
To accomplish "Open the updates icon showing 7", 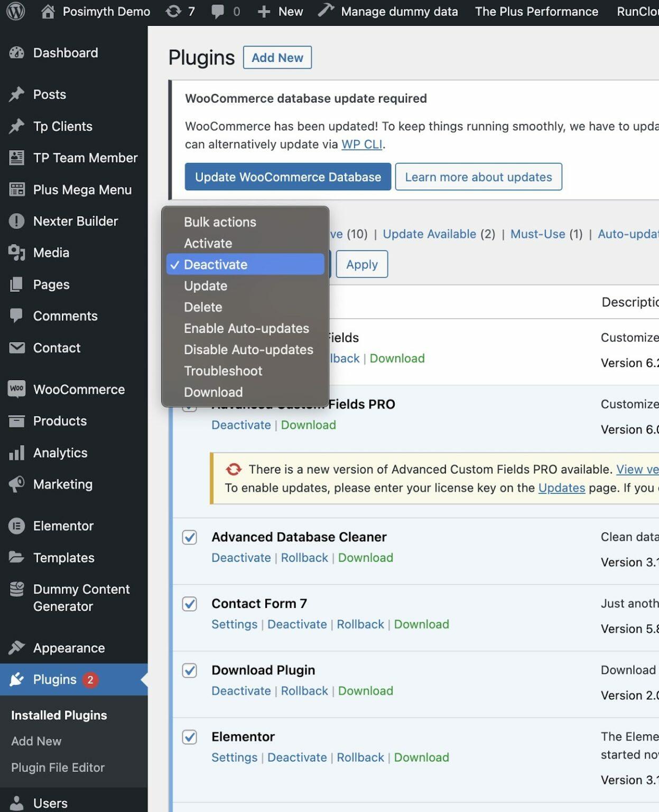I will pos(173,11).
